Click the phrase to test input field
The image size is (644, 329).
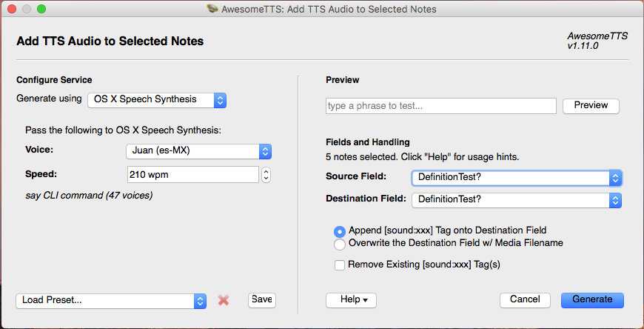point(441,106)
